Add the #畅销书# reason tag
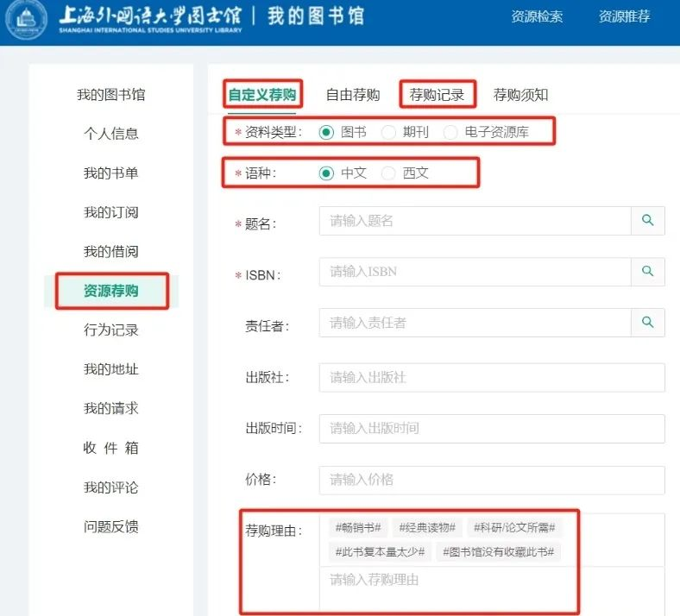680x616 pixels. point(357,527)
